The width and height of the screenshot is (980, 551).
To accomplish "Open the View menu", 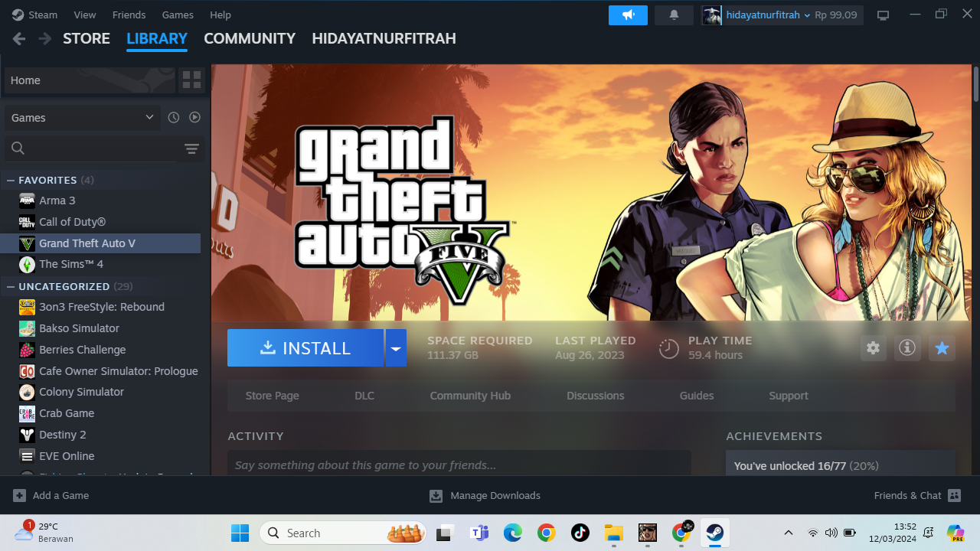I will [85, 15].
